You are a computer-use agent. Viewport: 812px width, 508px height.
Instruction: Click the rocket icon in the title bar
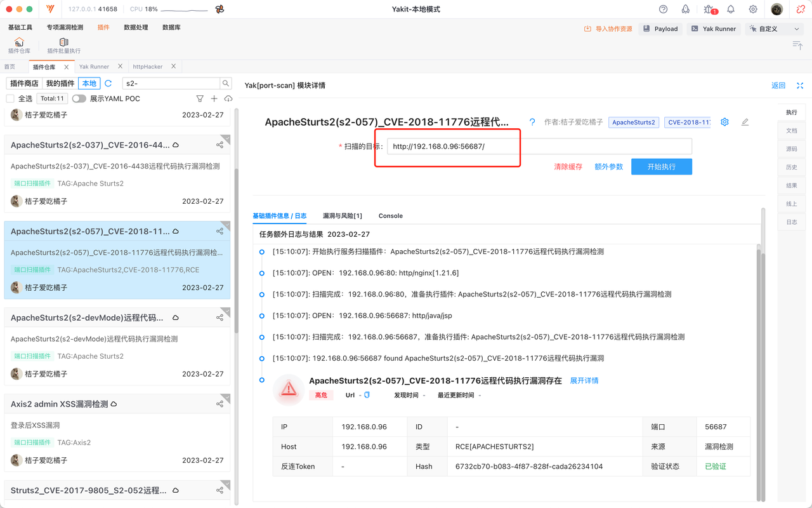click(686, 10)
